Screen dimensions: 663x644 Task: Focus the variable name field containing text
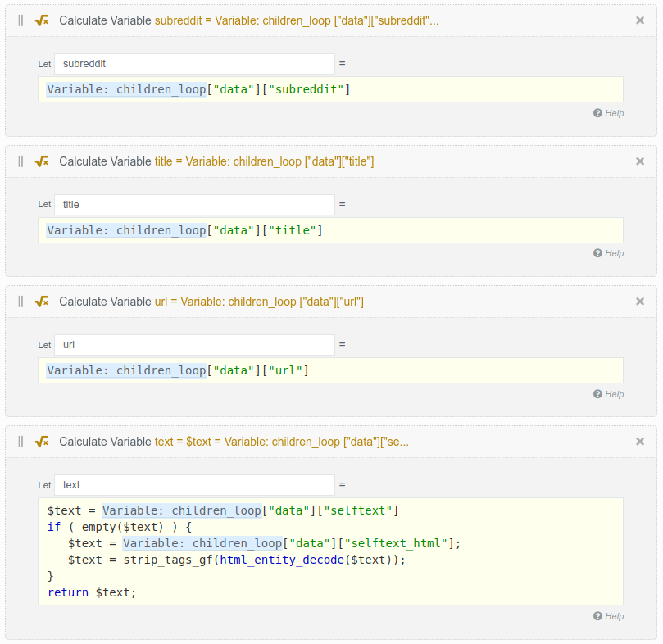point(194,485)
